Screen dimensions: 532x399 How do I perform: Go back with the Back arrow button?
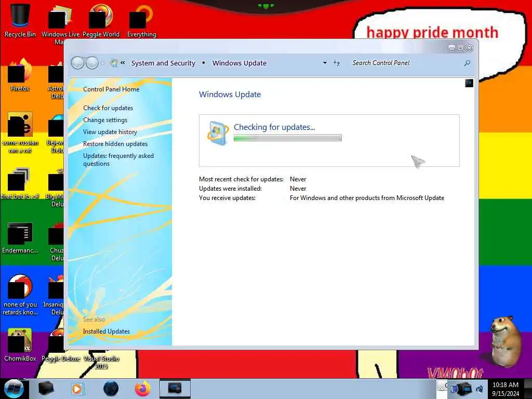78,63
